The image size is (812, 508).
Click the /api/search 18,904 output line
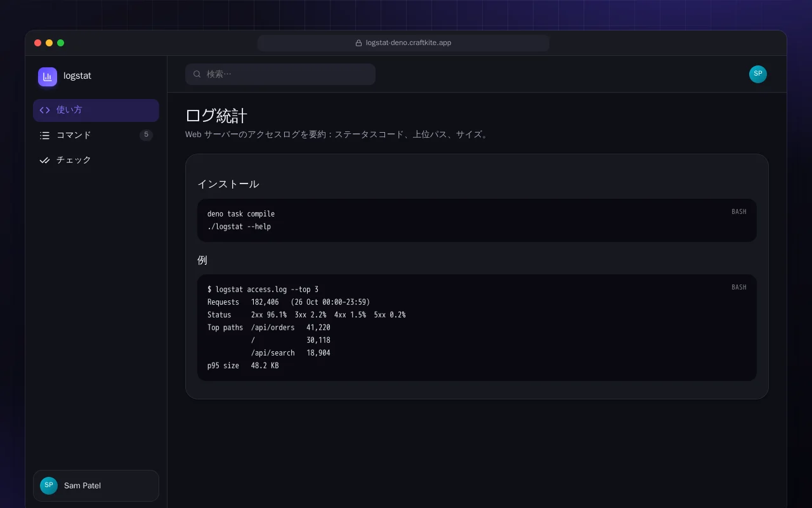point(291,353)
